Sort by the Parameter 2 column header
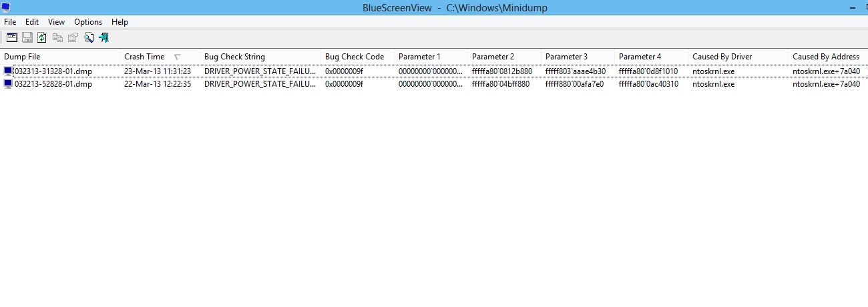This screenshot has height=307, width=868. [505, 57]
